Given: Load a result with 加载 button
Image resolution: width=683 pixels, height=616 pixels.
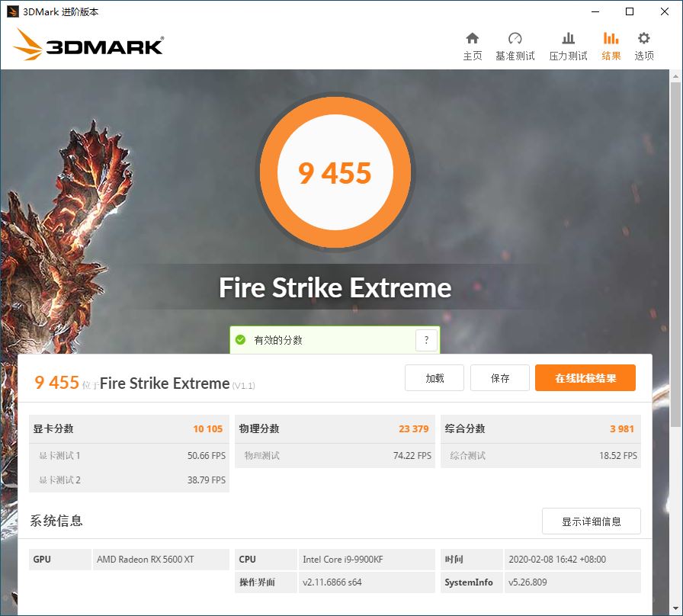Looking at the screenshot, I should (434, 377).
